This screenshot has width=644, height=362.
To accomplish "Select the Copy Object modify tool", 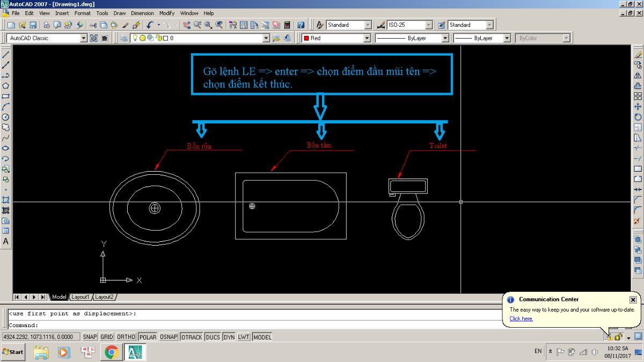I will (638, 65).
